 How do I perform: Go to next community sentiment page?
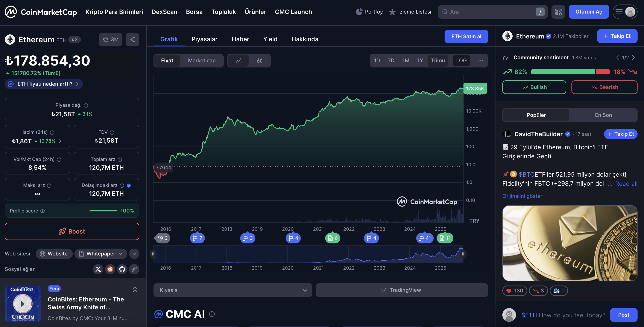(x=633, y=58)
